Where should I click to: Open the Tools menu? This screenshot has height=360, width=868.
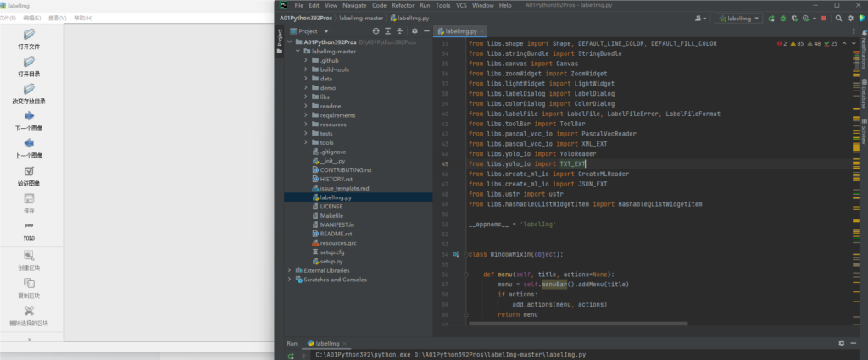tap(442, 6)
